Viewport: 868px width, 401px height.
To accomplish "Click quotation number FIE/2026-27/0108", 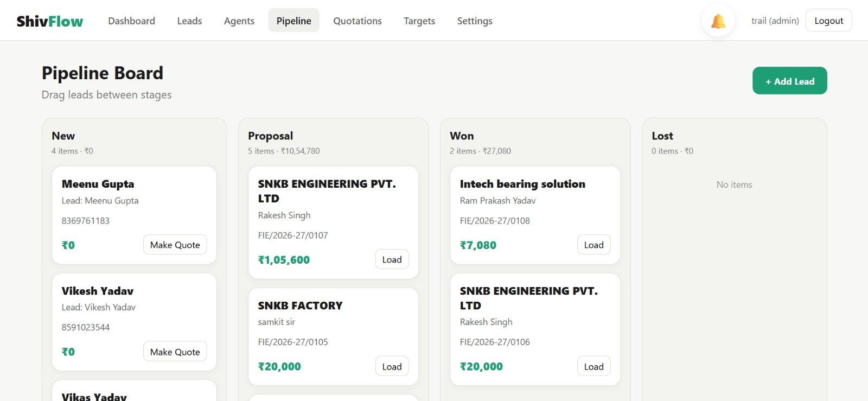I will click(495, 221).
